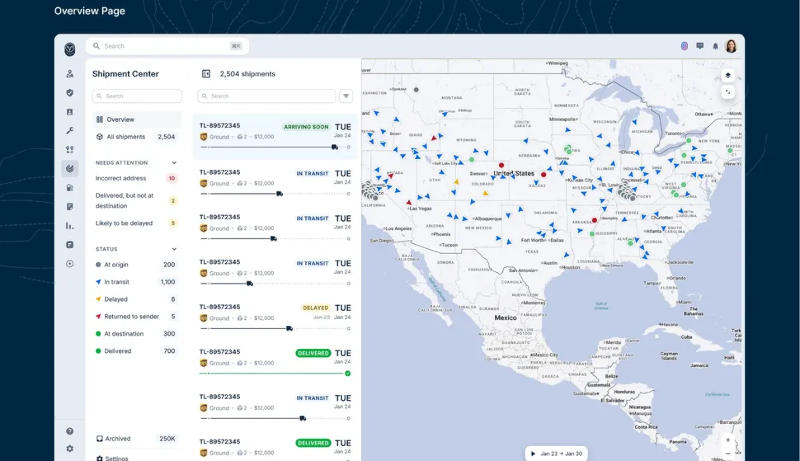The height and width of the screenshot is (461, 800).
Task: Open Incorrect address list
Action: coord(137,178)
